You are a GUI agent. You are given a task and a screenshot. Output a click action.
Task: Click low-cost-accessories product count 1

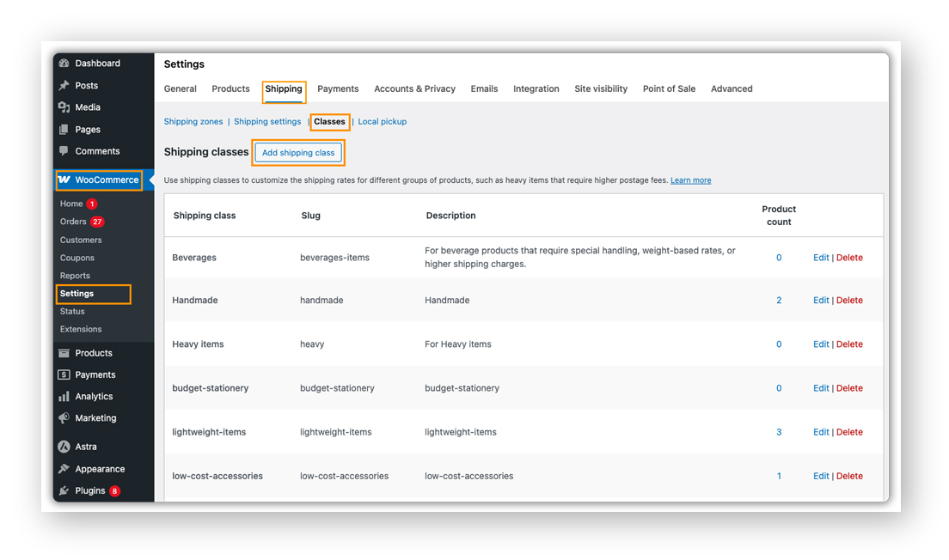click(779, 476)
